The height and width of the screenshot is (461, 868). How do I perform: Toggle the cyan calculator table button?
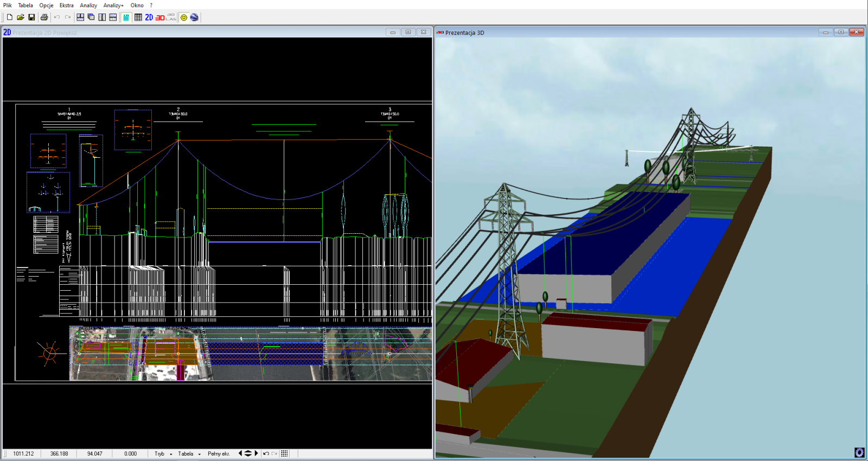(x=126, y=17)
